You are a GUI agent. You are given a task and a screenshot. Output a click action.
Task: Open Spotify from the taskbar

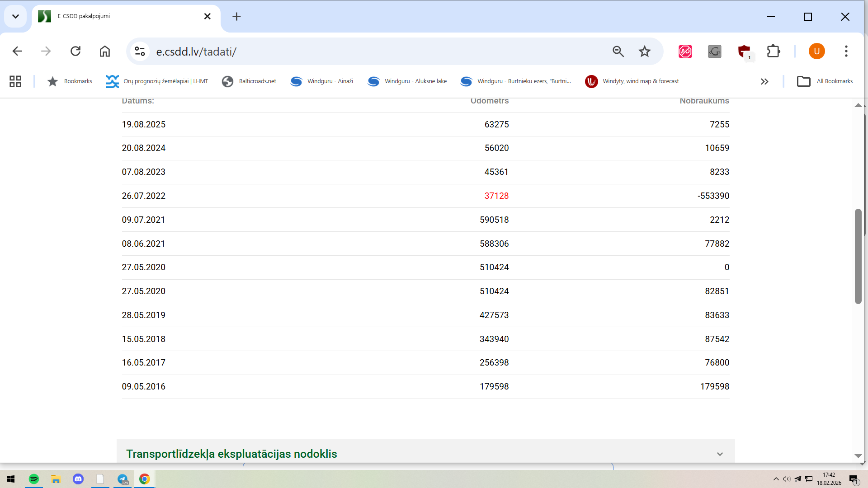[34, 479]
